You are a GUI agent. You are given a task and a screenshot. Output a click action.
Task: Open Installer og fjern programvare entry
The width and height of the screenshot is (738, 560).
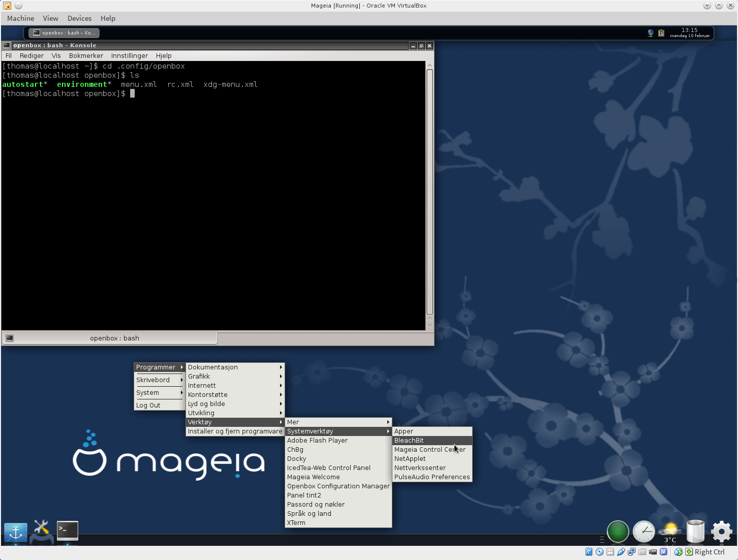(235, 431)
